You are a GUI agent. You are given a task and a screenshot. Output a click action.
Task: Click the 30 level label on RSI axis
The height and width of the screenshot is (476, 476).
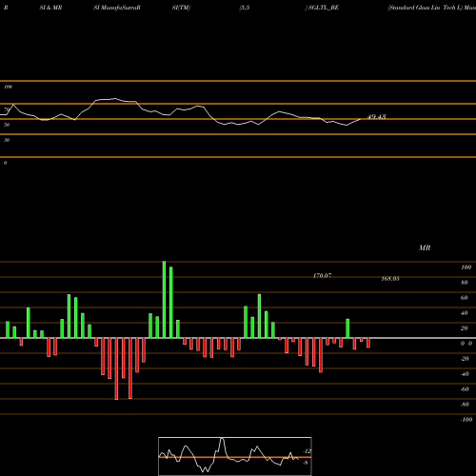pyautogui.click(x=7, y=140)
